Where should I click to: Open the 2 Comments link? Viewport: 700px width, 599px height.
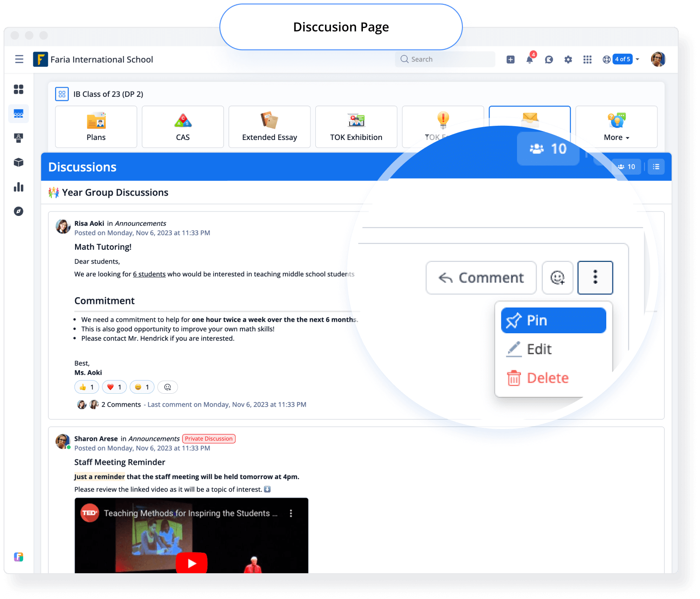(x=121, y=404)
